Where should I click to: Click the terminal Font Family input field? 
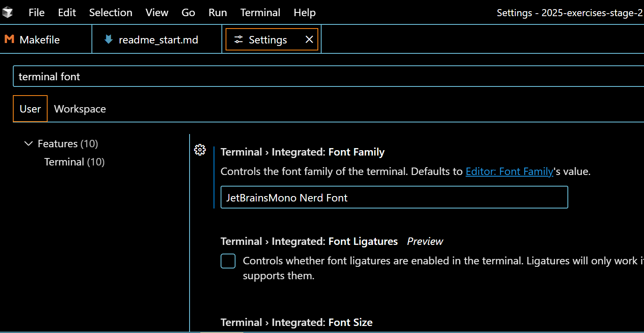pyautogui.click(x=394, y=197)
